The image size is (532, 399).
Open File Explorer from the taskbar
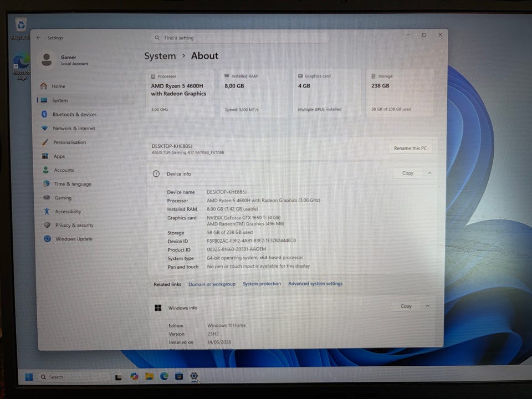click(x=149, y=376)
